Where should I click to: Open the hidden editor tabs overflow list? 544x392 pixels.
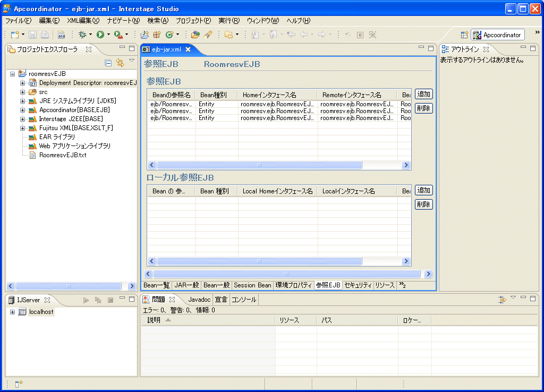[402, 285]
